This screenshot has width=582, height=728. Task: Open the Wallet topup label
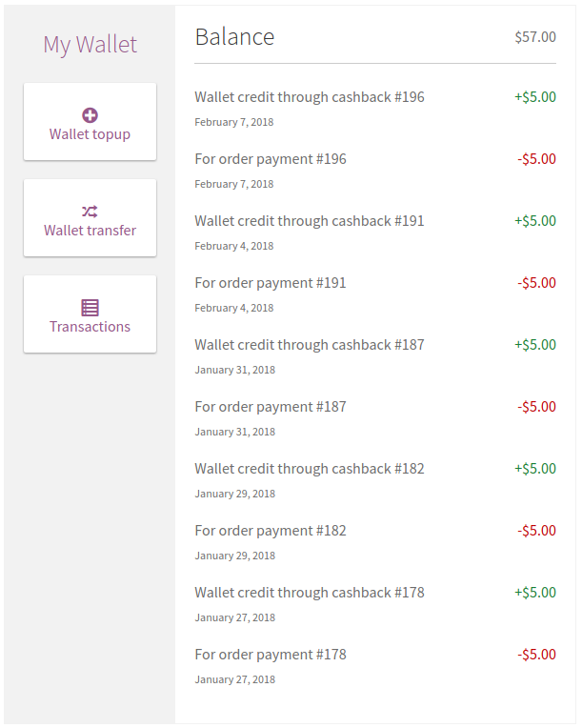pyautogui.click(x=90, y=134)
